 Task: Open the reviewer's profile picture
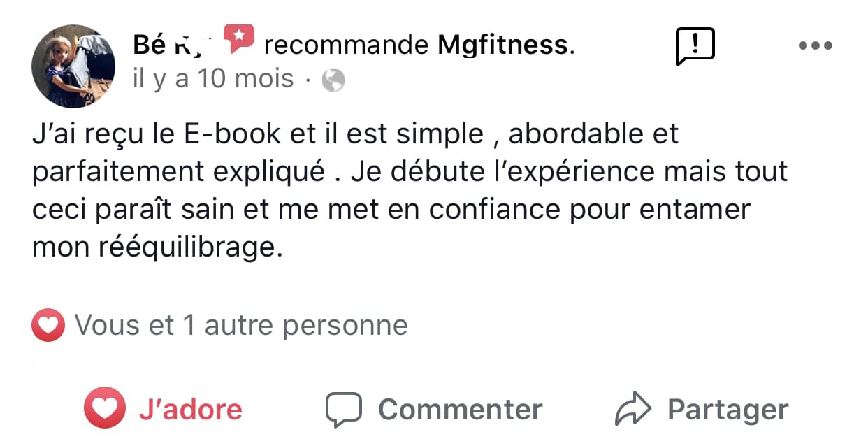(73, 66)
